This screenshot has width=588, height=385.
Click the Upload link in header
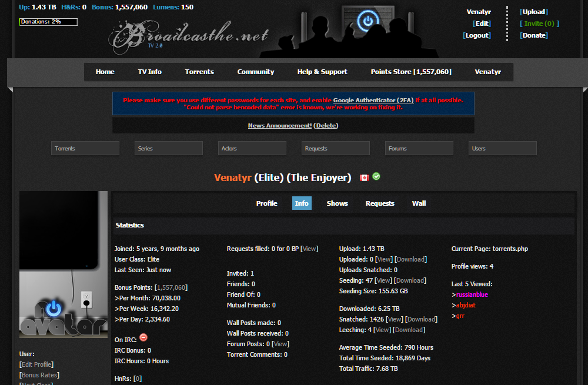tap(534, 12)
